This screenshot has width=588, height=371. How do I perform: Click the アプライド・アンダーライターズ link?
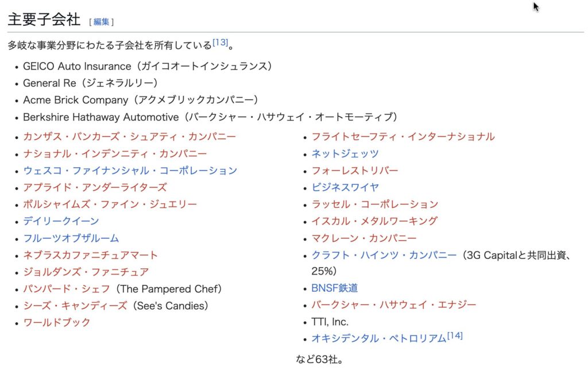[95, 188]
